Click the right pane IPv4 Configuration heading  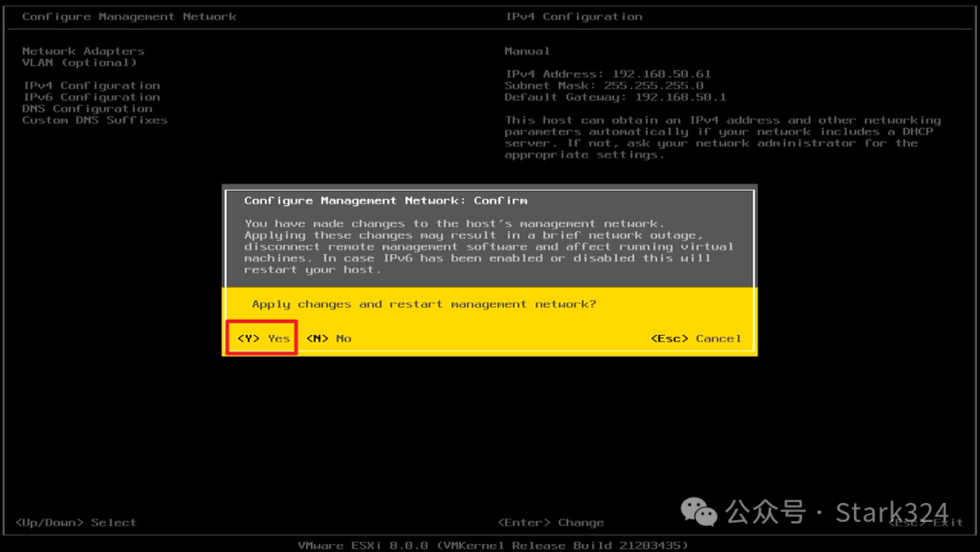click(573, 17)
